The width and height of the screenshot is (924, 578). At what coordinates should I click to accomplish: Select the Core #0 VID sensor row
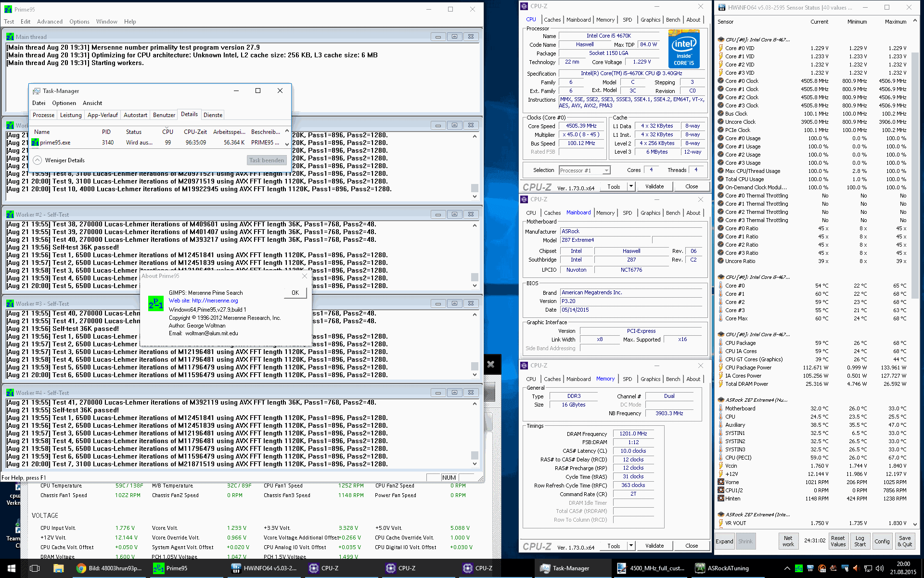(x=812, y=48)
